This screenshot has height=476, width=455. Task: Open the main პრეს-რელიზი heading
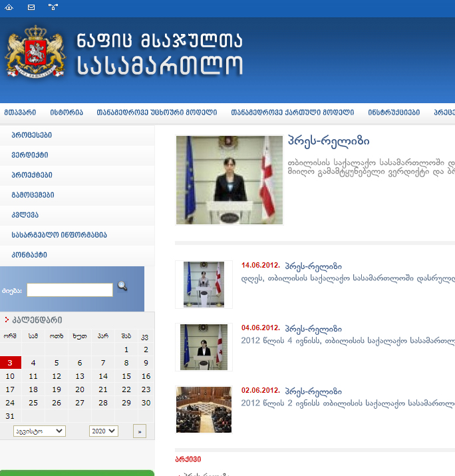pyautogui.click(x=329, y=141)
